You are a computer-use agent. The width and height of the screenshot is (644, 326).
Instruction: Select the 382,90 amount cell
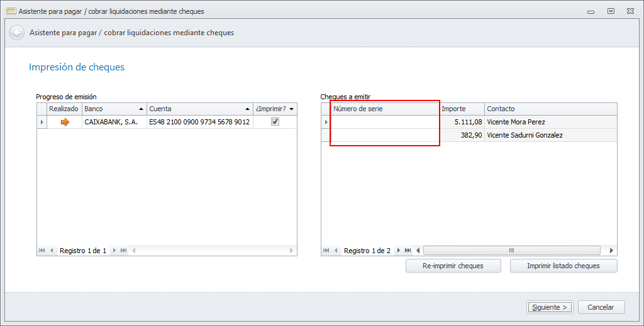click(462, 135)
